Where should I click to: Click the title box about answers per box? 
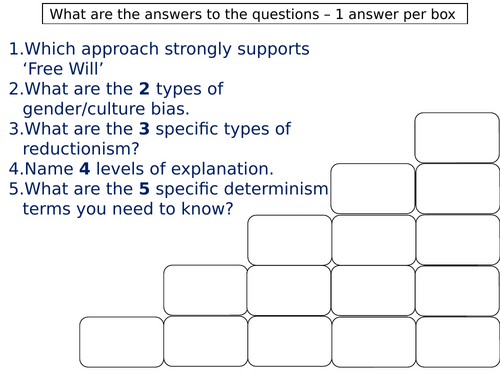click(255, 14)
